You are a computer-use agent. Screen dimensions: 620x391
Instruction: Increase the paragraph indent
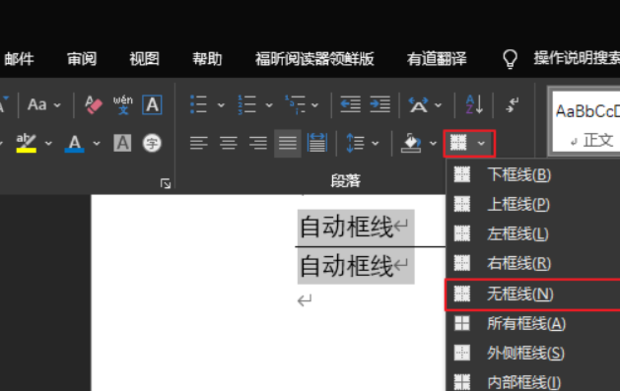(x=380, y=105)
